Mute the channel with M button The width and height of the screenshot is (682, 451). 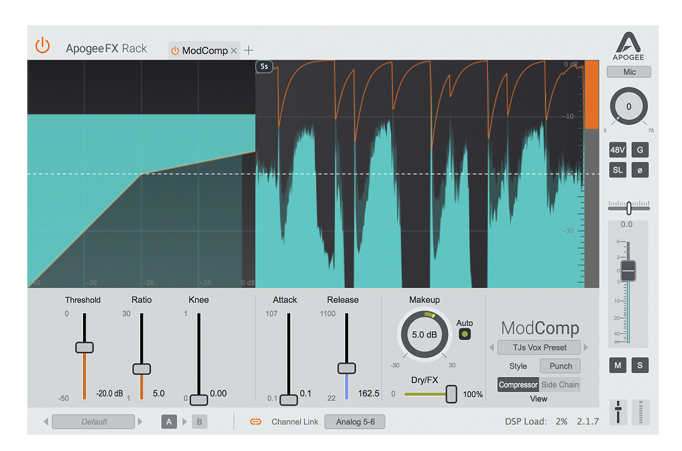[x=618, y=365]
